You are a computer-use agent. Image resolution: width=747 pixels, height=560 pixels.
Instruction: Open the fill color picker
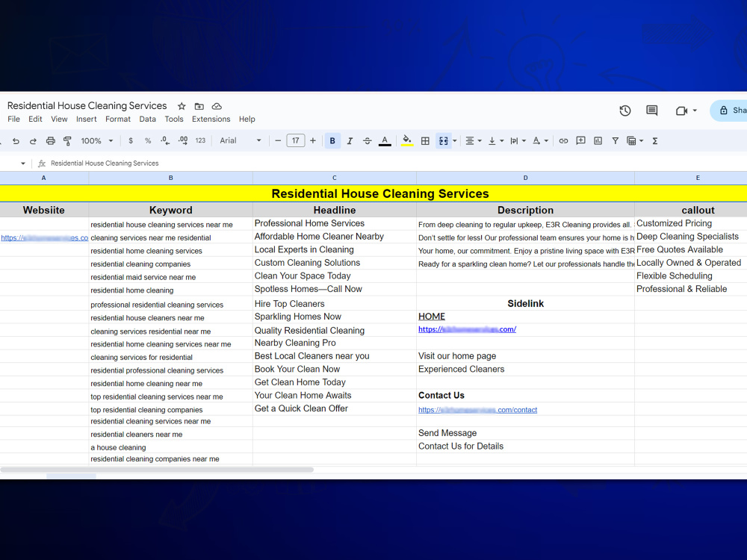tap(407, 141)
